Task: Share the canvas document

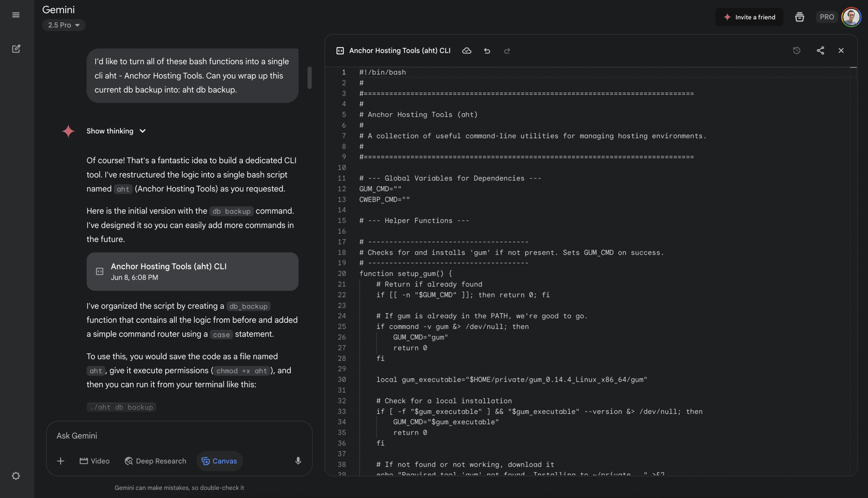Action: point(820,51)
